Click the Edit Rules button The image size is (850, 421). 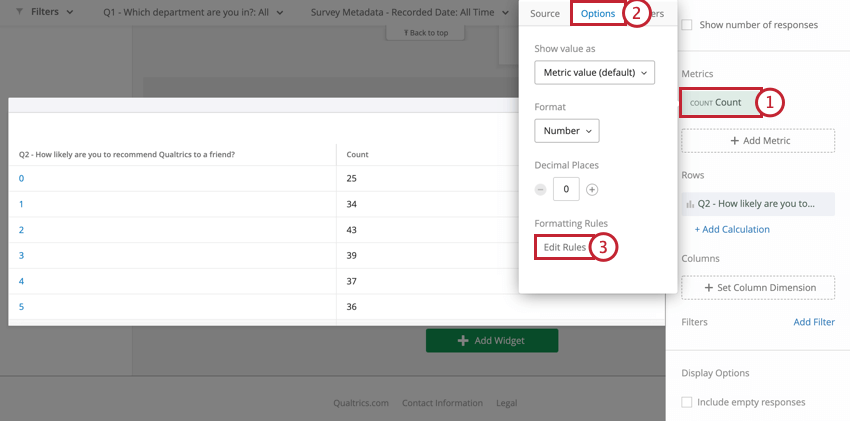tap(564, 247)
